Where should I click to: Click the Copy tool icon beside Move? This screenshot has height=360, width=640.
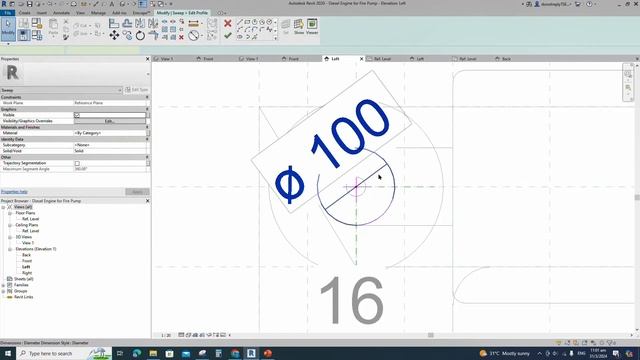(127, 36)
